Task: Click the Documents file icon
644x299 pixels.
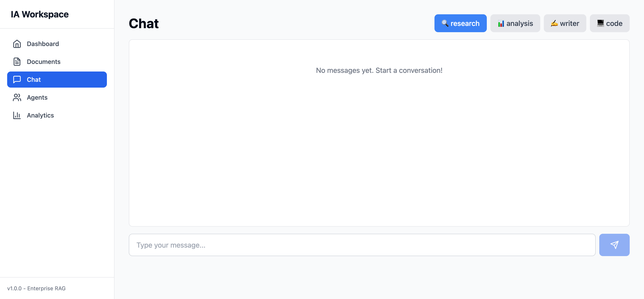Action: coord(17,62)
